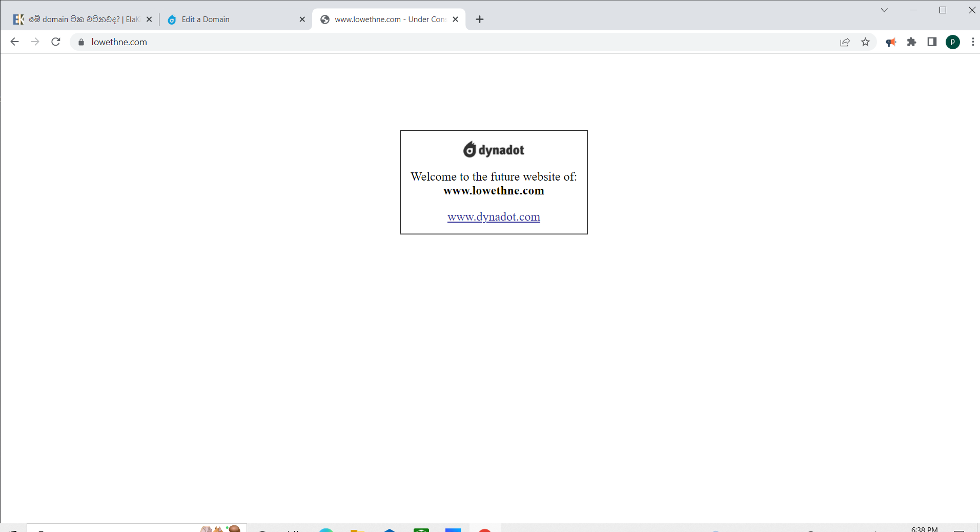Close the ElaKiri domain tab

(149, 19)
